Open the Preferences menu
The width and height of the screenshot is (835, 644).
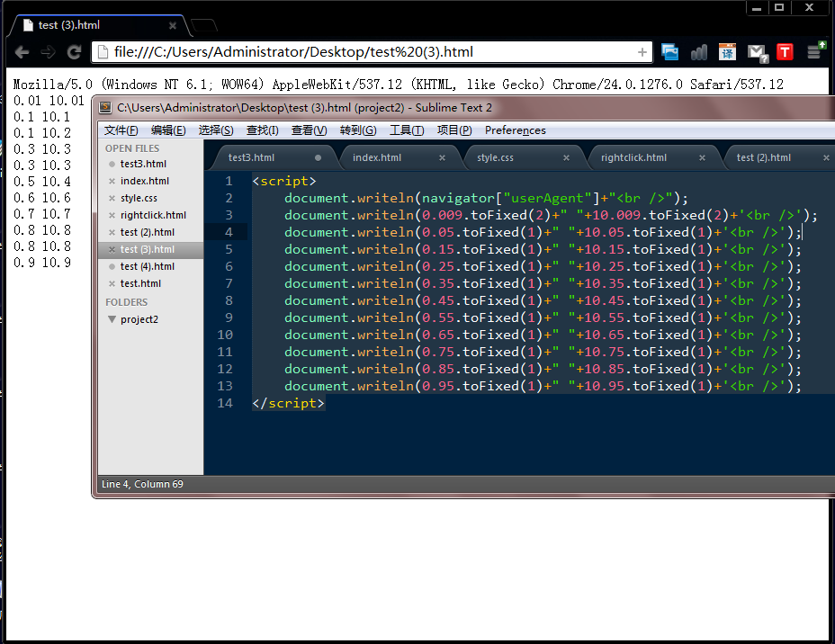click(x=515, y=130)
